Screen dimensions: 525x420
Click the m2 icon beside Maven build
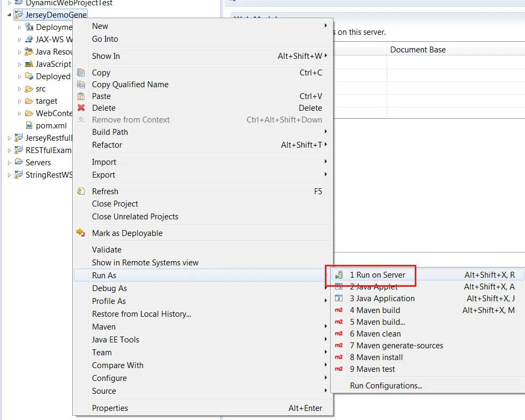(339, 310)
